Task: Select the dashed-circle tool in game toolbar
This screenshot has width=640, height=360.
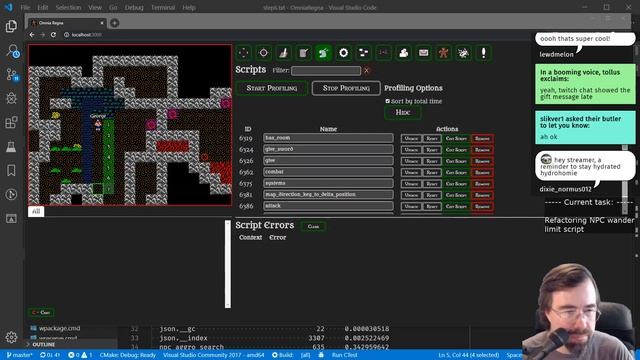Action: [x=243, y=53]
